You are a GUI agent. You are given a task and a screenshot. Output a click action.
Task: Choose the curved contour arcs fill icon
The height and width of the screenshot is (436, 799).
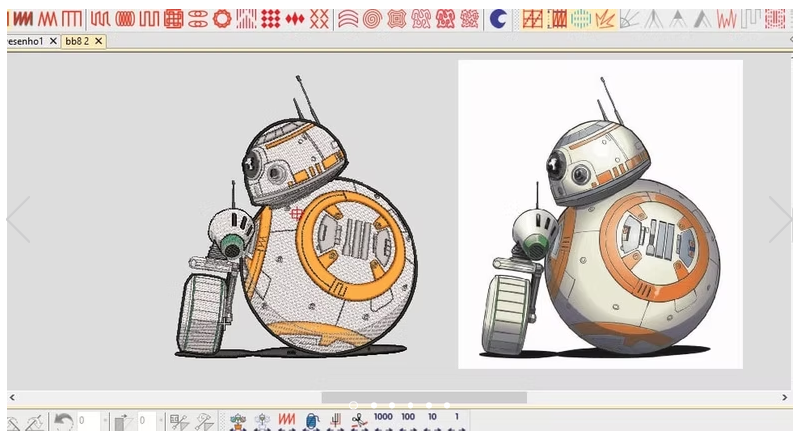(348, 19)
